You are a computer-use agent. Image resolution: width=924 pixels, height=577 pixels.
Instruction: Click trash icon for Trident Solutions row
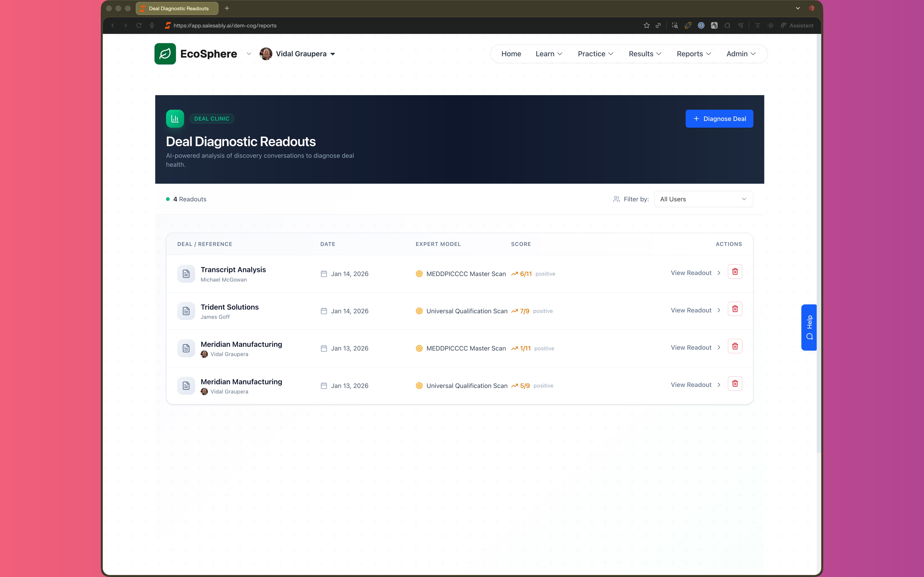[735, 309]
